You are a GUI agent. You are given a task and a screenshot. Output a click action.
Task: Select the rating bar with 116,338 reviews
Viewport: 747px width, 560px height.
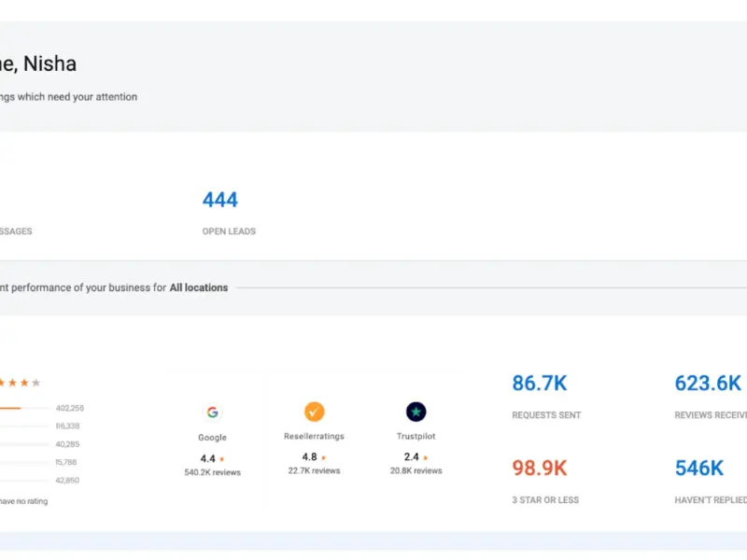click(x=23, y=426)
